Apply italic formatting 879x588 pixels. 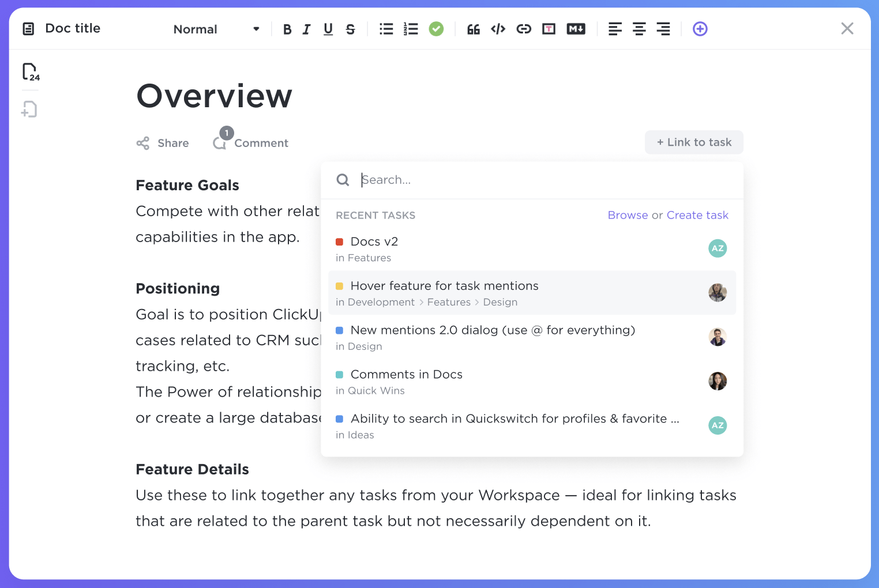point(307,29)
